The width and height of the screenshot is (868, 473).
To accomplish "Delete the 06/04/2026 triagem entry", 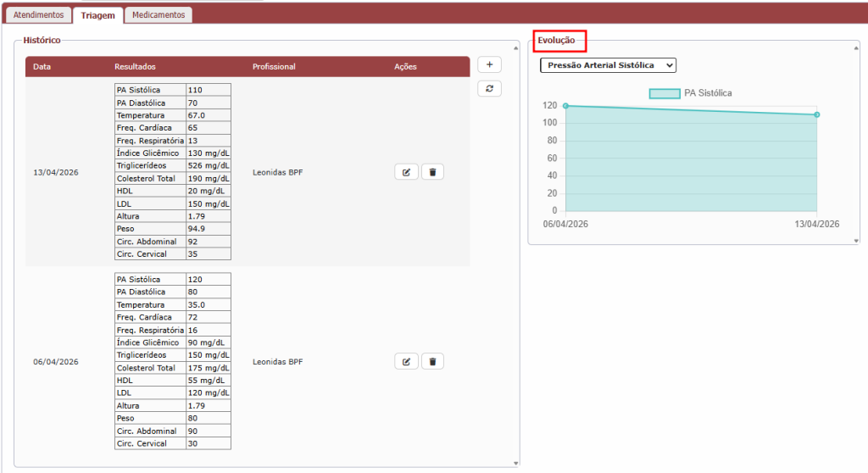I will [x=432, y=362].
